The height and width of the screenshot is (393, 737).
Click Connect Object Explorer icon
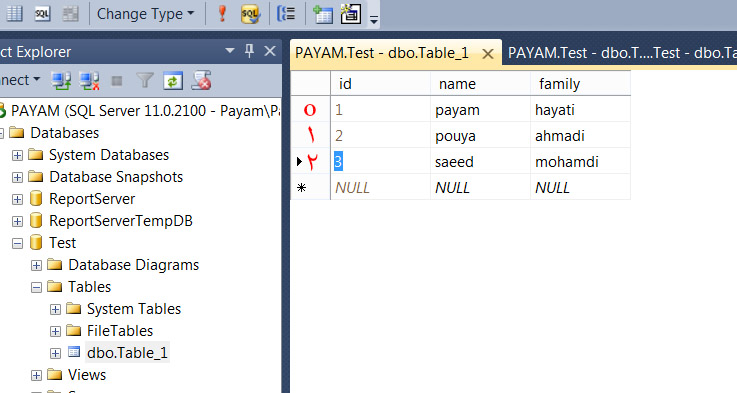click(61, 81)
